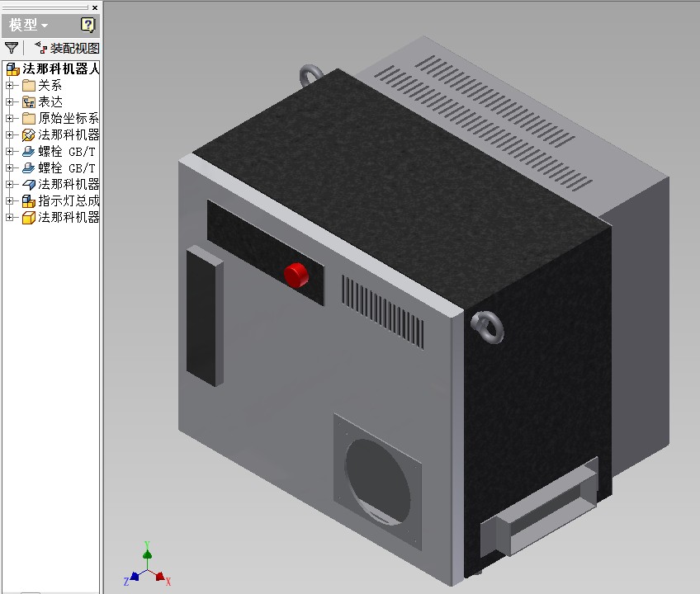Click the 原始坐标系 folder icon
The height and width of the screenshot is (594, 700).
coord(29,118)
